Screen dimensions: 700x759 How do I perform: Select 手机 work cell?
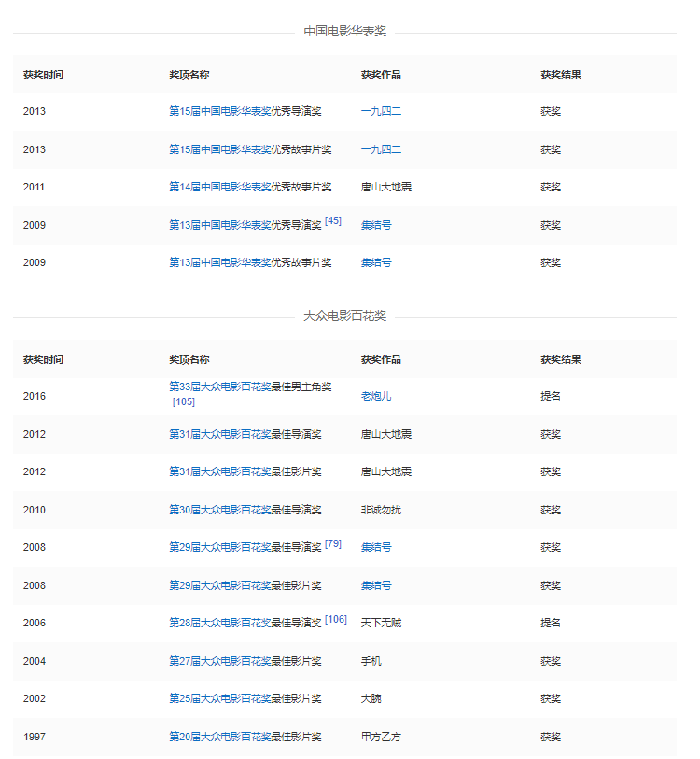pos(371,661)
